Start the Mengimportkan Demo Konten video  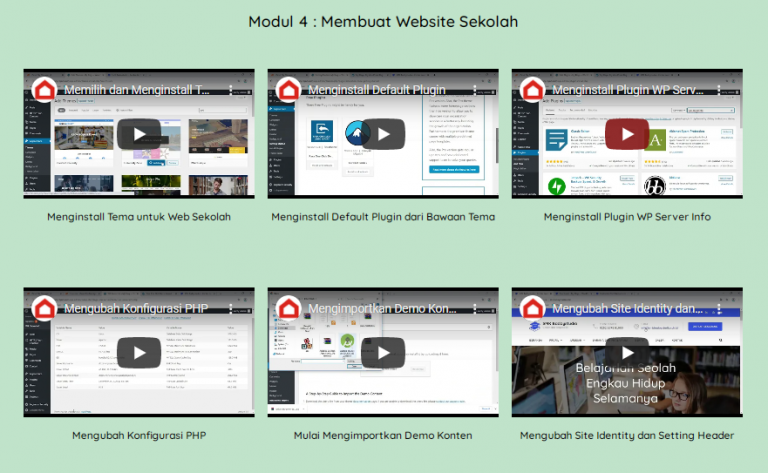[383, 353]
